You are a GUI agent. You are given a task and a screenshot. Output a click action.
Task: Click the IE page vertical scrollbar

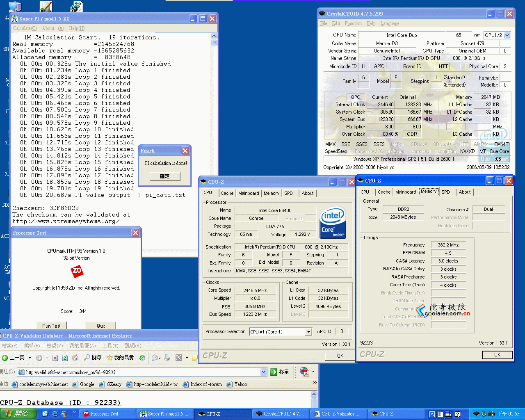314,399
